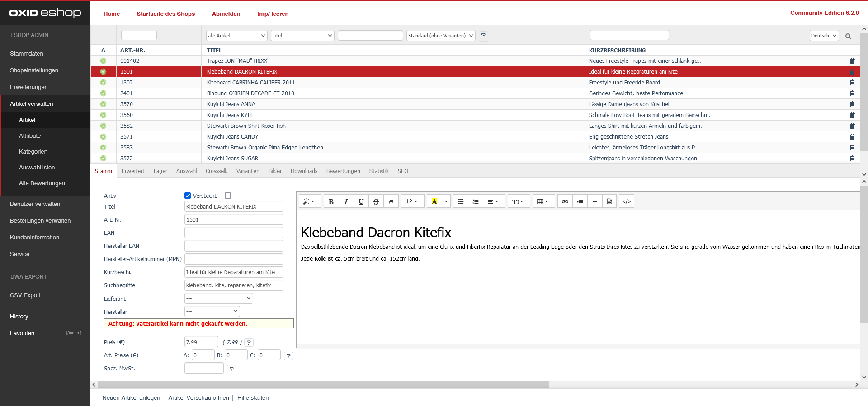868x406 pixels.
Task: Click the search magnifier icon
Action: (848, 36)
